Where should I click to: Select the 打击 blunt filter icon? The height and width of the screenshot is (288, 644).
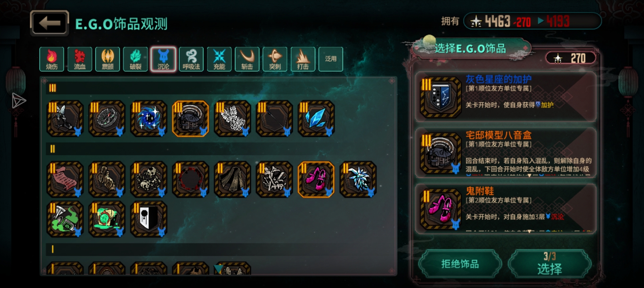click(x=303, y=59)
